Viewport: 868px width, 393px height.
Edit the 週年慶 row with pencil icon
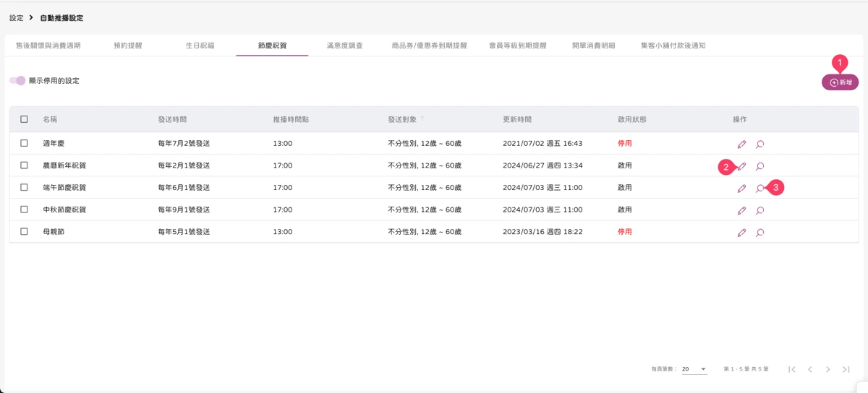pyautogui.click(x=741, y=144)
